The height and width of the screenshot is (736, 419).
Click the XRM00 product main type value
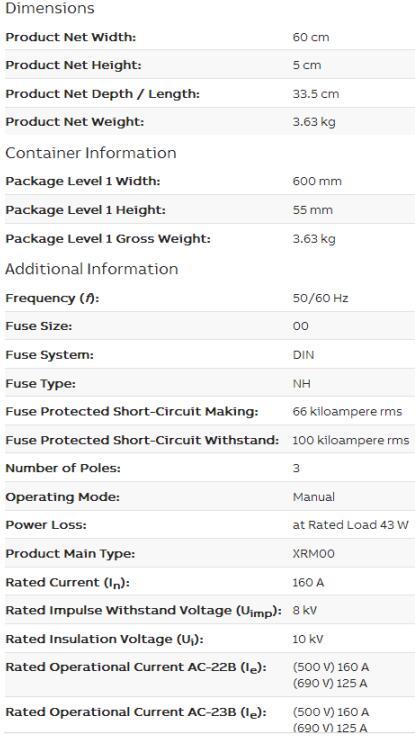click(313, 554)
